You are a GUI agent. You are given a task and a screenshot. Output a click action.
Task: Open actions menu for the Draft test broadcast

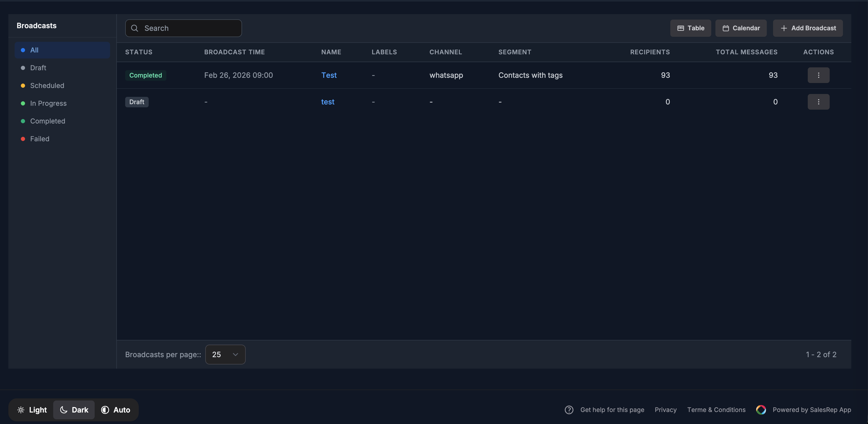pyautogui.click(x=818, y=102)
